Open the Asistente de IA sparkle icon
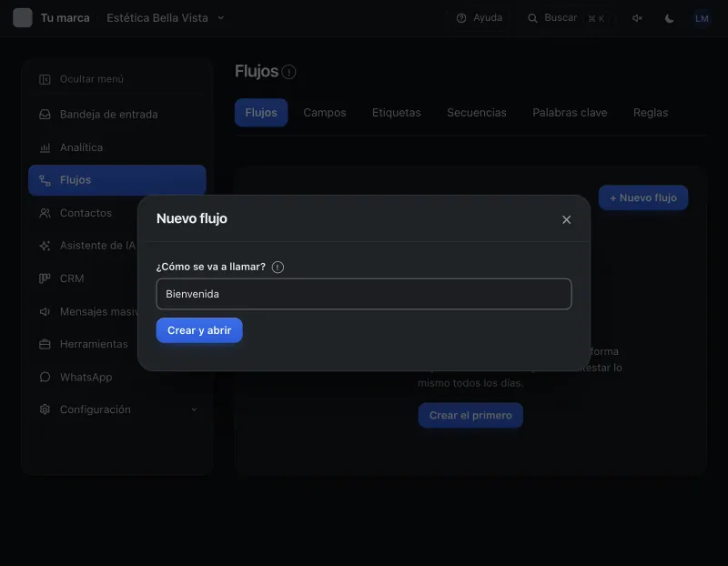This screenshot has width=728, height=566. 45,246
